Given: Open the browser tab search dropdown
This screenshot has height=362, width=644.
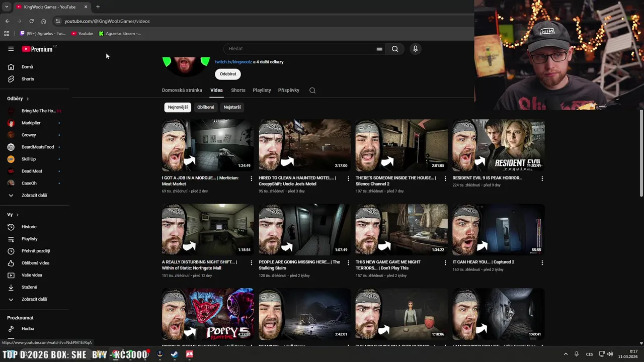Looking at the screenshot, I should [6, 7].
